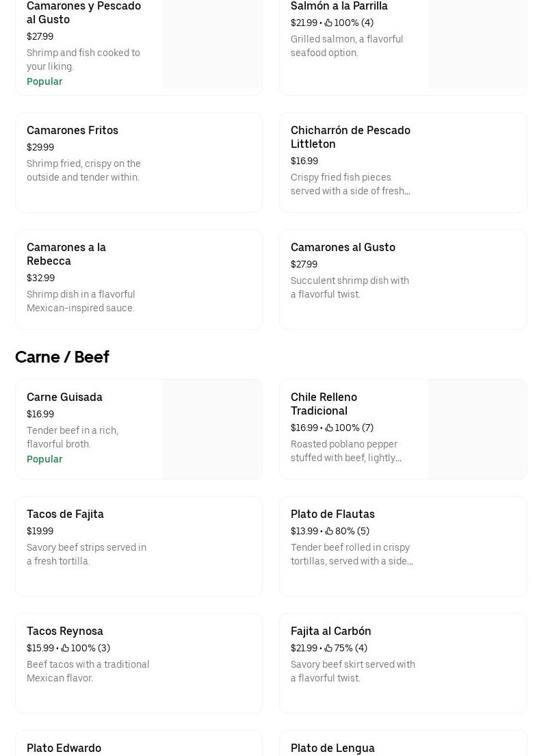Image resolution: width=550 pixels, height=756 pixels.
Task: Open Chicharrón de Pescado Littleton item
Action: click(x=403, y=162)
